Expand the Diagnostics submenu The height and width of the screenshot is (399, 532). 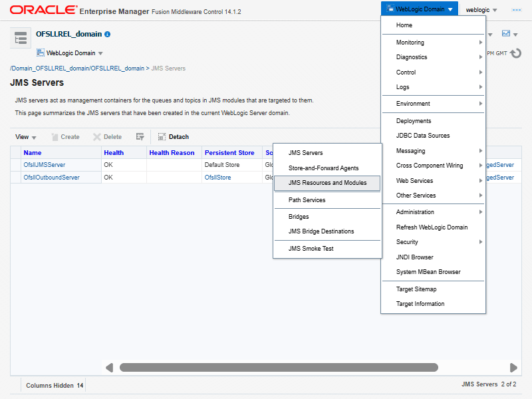[x=434, y=57]
